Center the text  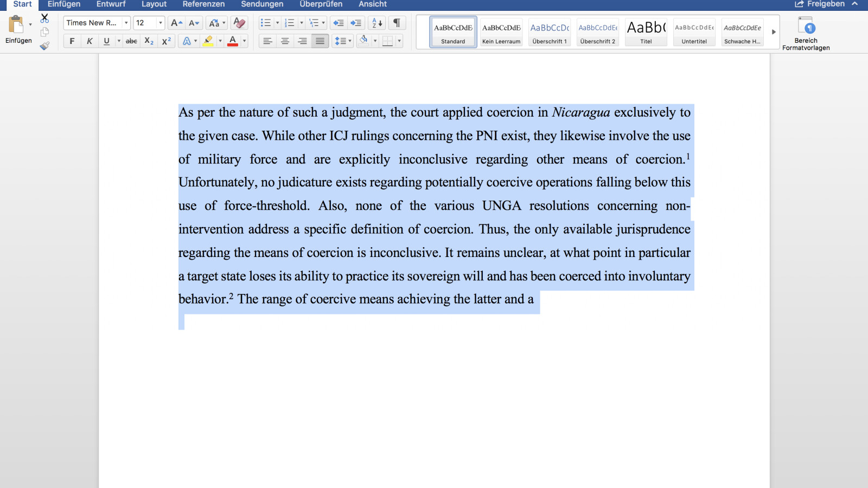(285, 41)
